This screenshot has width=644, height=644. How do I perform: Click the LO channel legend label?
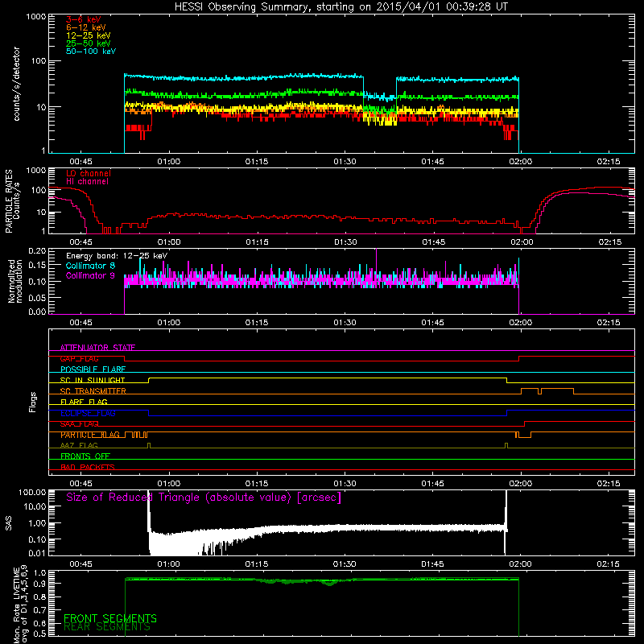[x=89, y=173]
